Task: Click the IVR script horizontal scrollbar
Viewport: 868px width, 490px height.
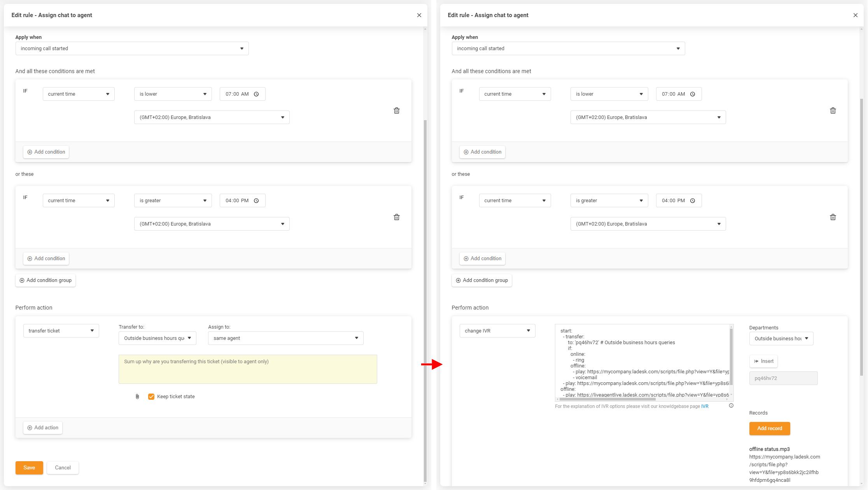Action: [x=607, y=399]
